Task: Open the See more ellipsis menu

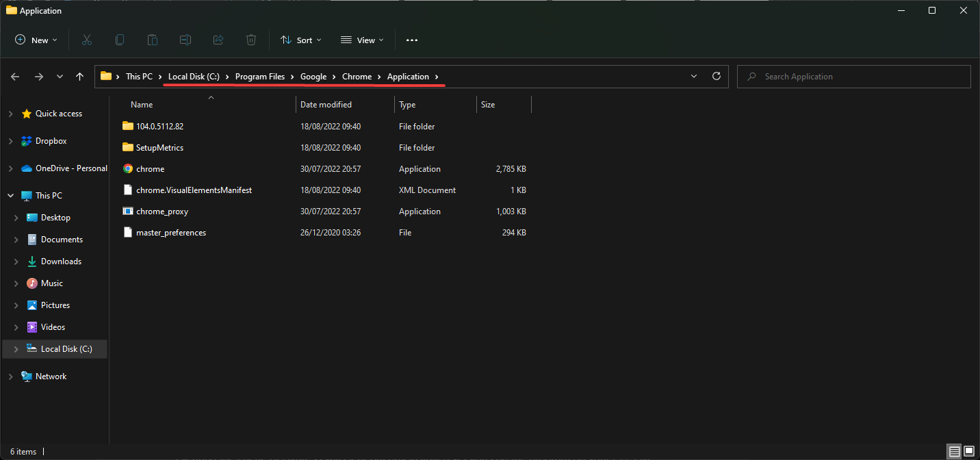Action: (x=411, y=40)
